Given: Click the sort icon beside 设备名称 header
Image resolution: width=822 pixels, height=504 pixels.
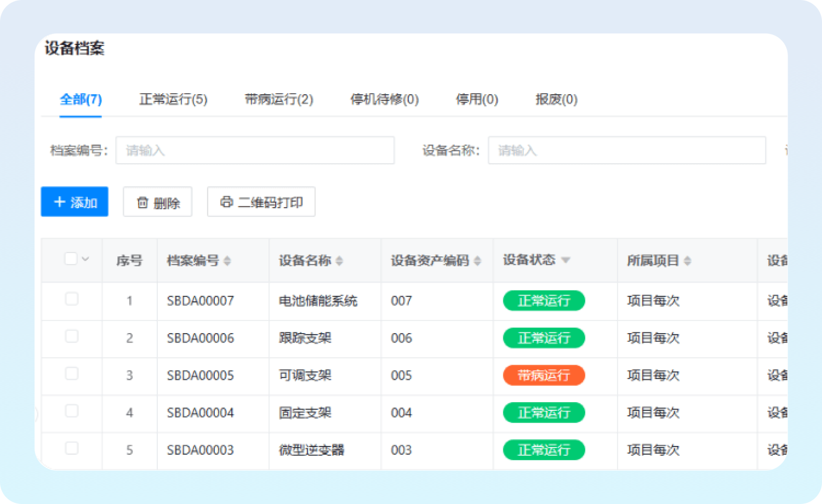Looking at the screenshot, I should 339,261.
